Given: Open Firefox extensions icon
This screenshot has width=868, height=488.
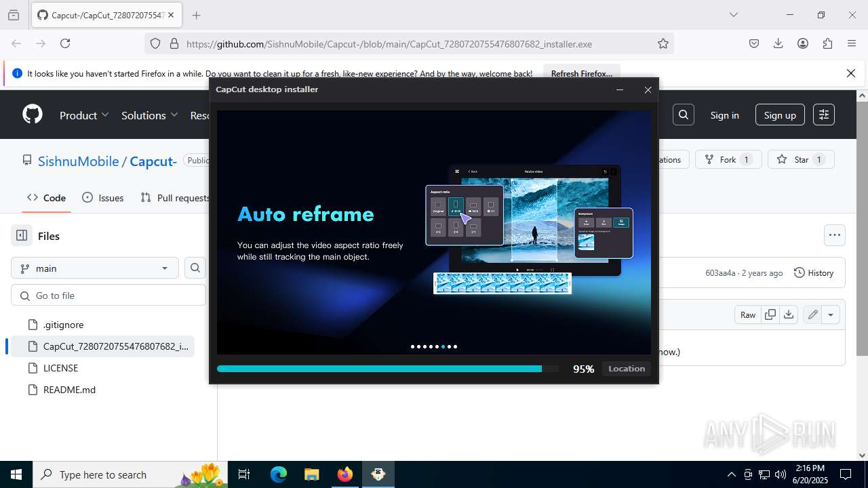Looking at the screenshot, I should click(x=827, y=43).
